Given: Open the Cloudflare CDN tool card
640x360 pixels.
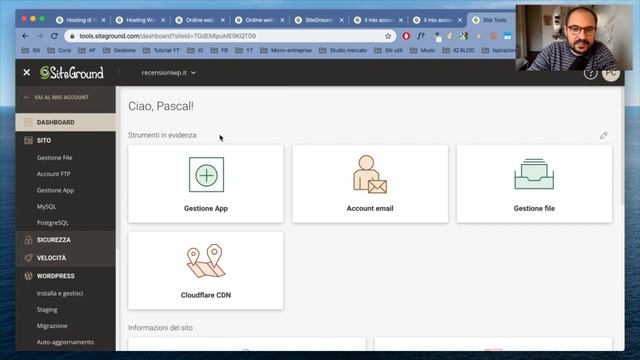Looking at the screenshot, I should [206, 271].
